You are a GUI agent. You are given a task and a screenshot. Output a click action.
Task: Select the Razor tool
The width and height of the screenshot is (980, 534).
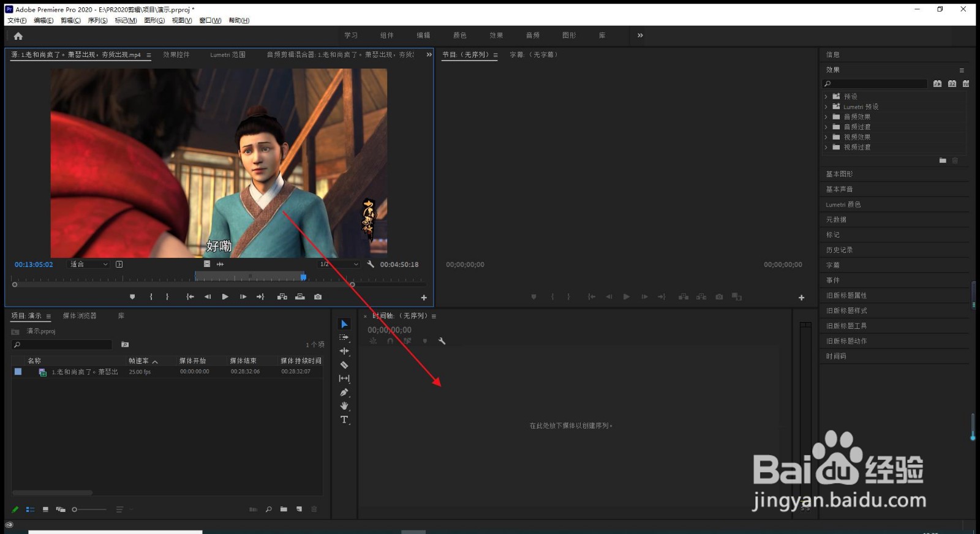344,365
